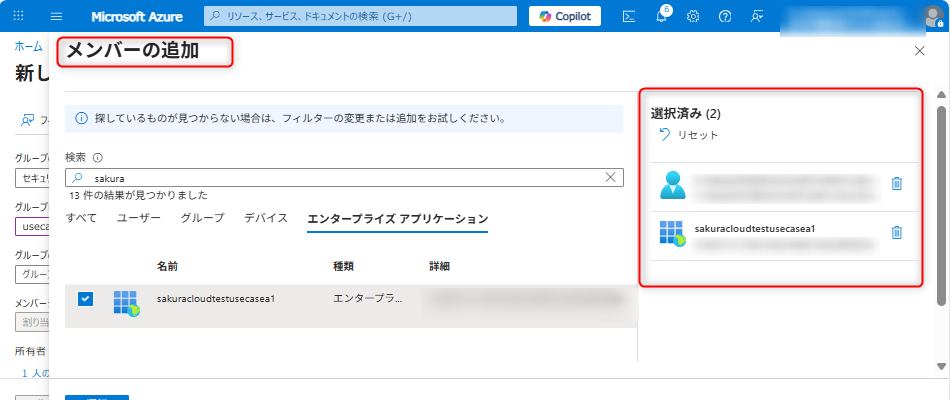Launch Cloud Shell from the header
Screen dimensions: 950x400
coord(629,16)
